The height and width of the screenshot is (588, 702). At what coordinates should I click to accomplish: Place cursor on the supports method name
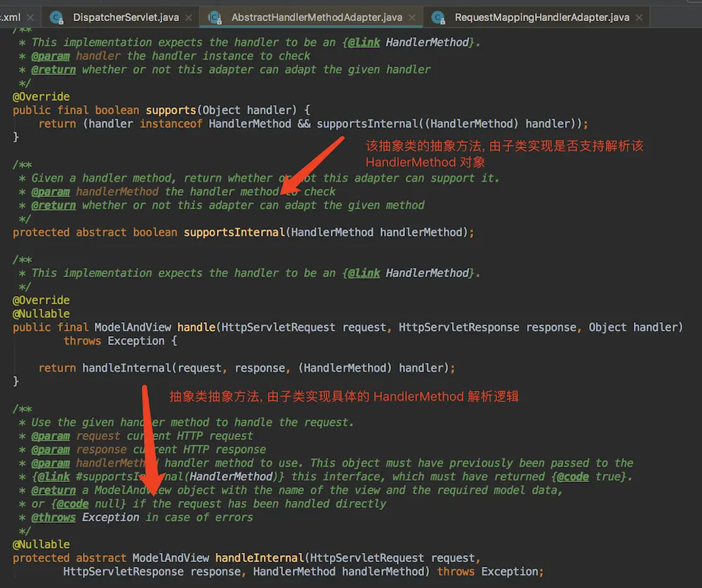171,110
